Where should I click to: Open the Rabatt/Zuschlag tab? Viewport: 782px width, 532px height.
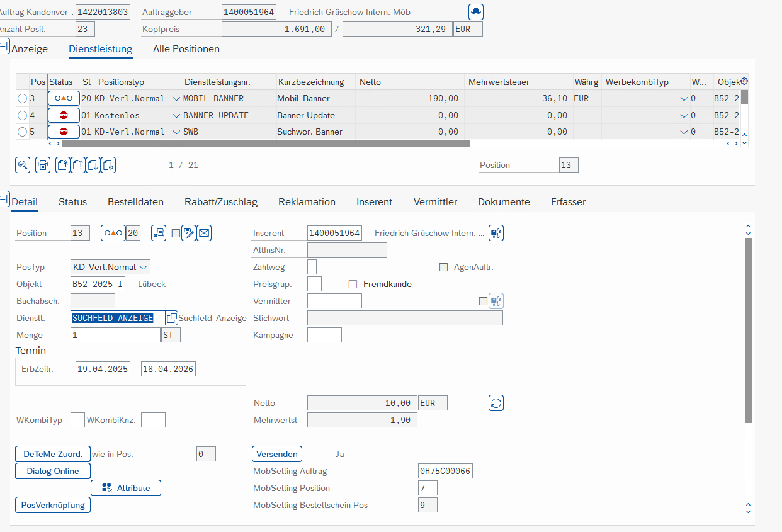pos(221,201)
